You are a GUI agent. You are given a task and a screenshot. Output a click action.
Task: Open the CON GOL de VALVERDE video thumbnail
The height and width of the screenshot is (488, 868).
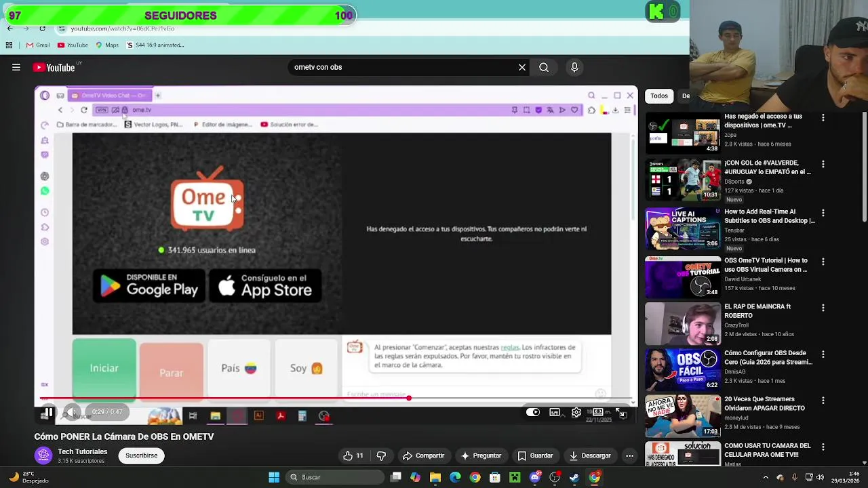(683, 180)
